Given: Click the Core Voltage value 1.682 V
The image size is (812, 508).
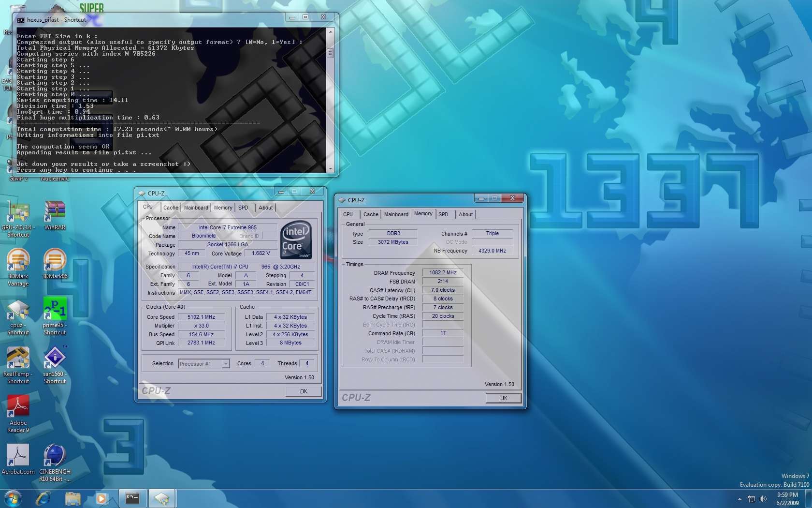Looking at the screenshot, I should click(x=261, y=254).
